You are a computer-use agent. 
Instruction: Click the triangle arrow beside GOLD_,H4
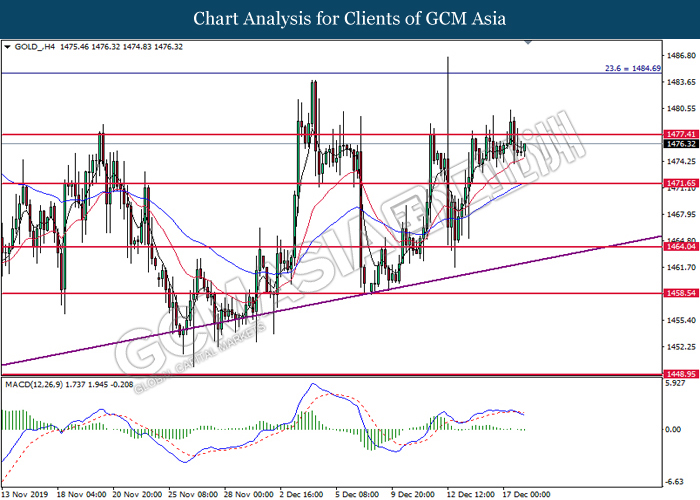coord(8,46)
